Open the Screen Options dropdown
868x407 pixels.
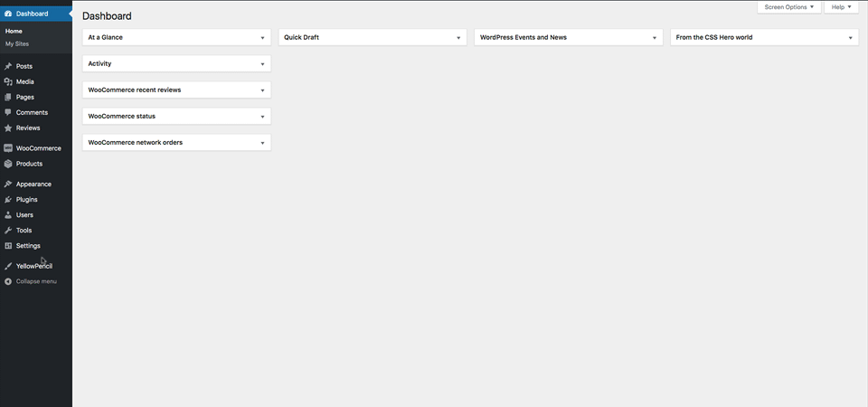pos(788,7)
